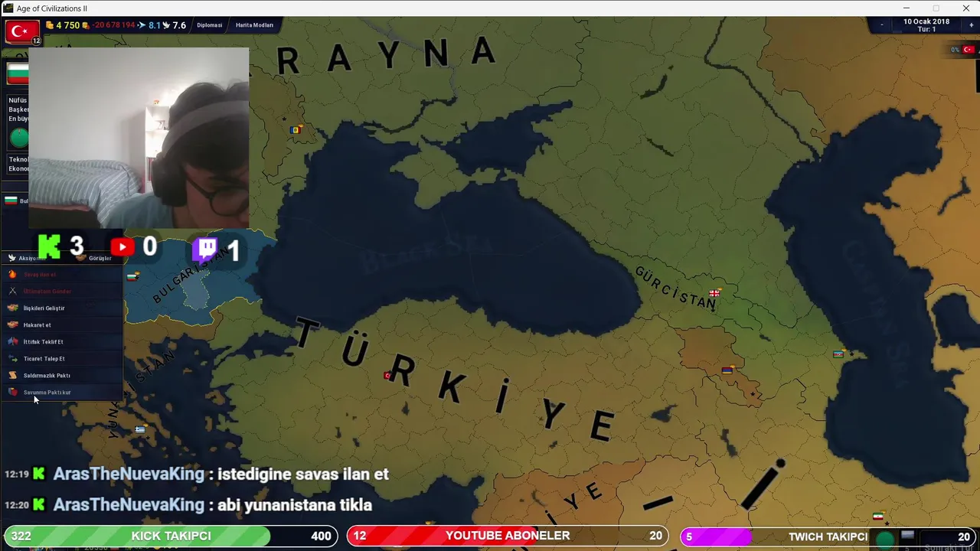Screen dimensions: 980x551
Task: Click the crossed swords ultimatum icon
Action: click(12, 291)
